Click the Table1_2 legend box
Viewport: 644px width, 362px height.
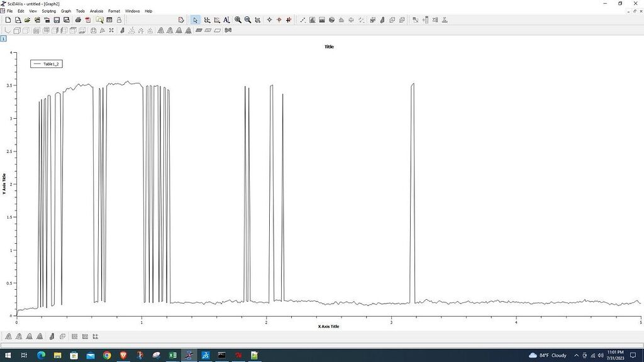coord(46,63)
